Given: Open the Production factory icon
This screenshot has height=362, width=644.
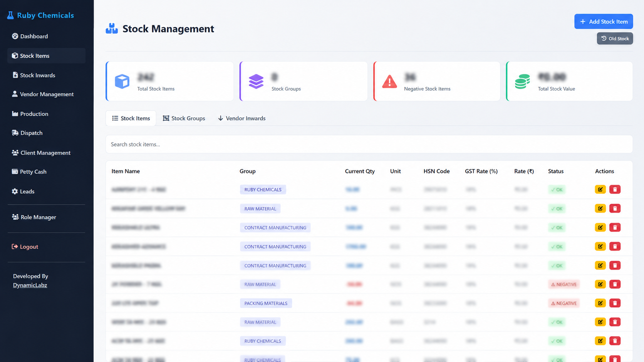Looking at the screenshot, I should click(15, 114).
